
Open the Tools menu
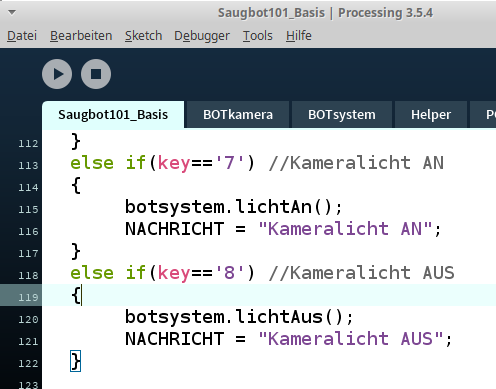[x=258, y=36]
